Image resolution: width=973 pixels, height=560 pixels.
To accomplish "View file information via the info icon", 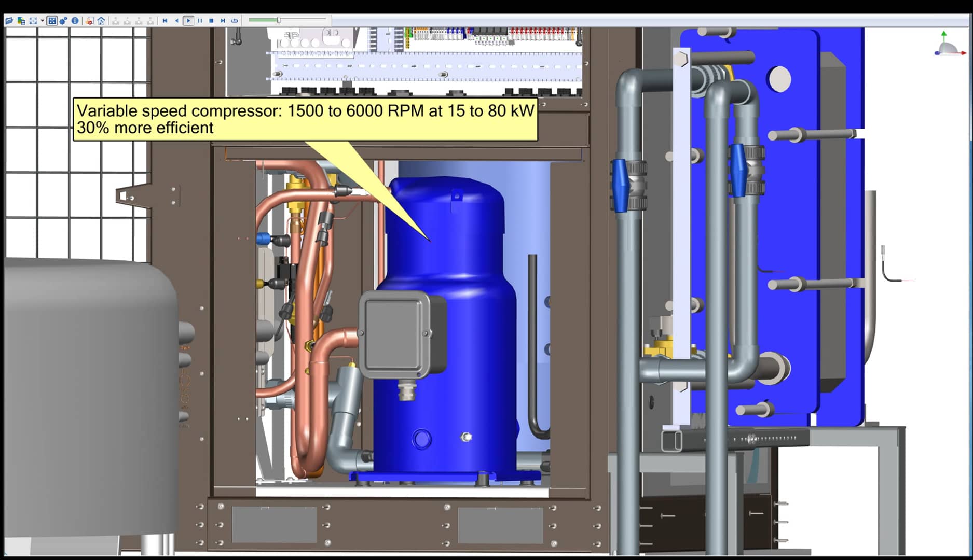I will point(75,21).
